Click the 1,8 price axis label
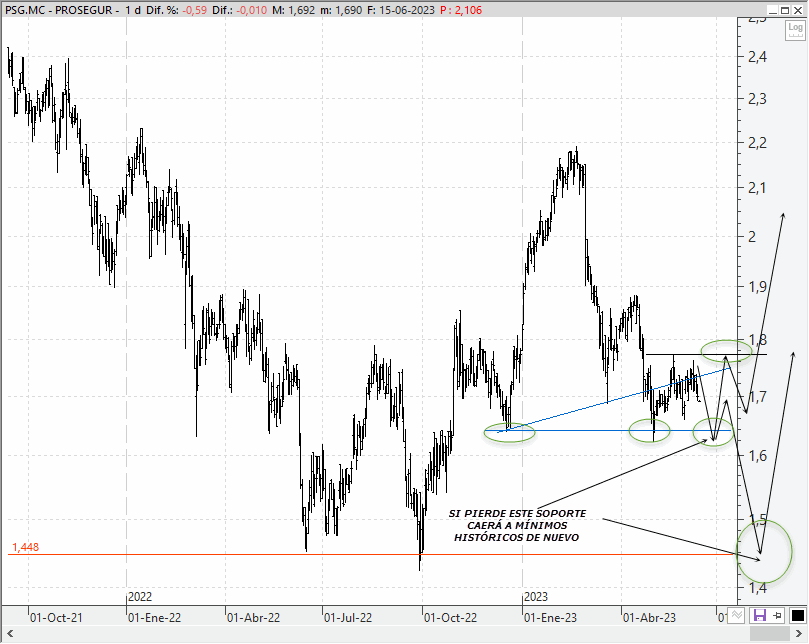Screen dimensions: 809x644 [x=757, y=340]
